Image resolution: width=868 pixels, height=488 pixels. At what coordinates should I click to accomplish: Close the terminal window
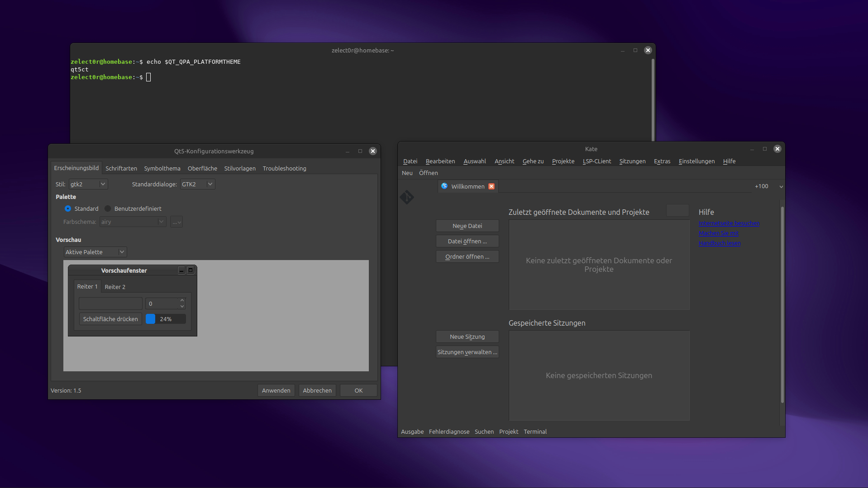(648, 50)
